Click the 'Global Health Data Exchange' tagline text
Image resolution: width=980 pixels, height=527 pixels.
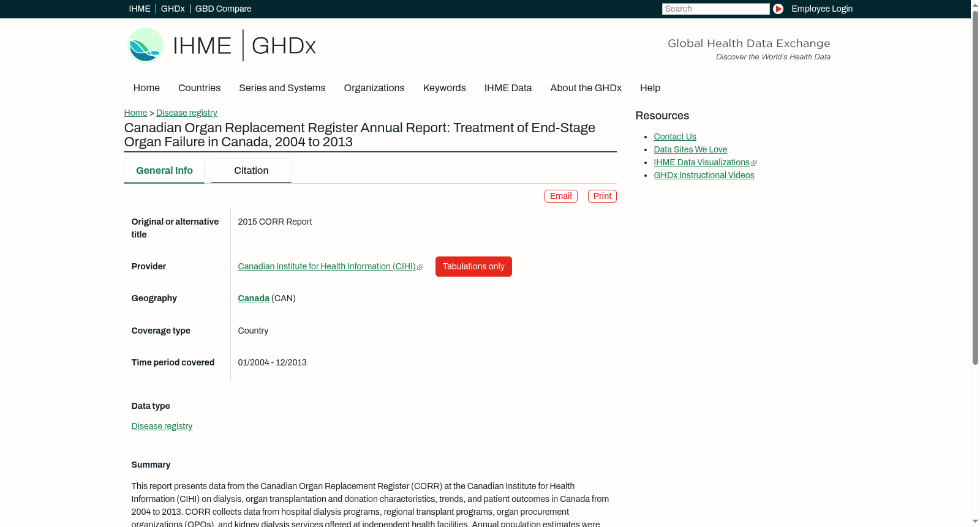pyautogui.click(x=748, y=43)
